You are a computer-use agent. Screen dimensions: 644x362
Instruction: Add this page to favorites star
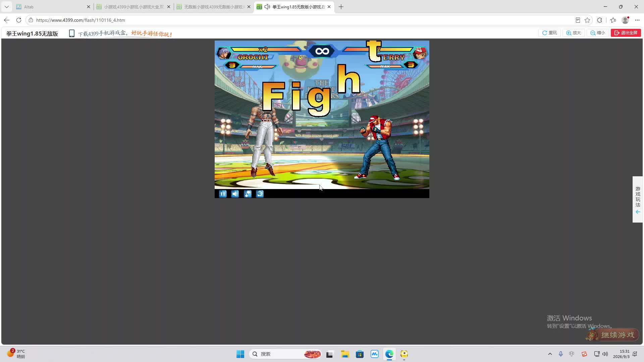(587, 20)
